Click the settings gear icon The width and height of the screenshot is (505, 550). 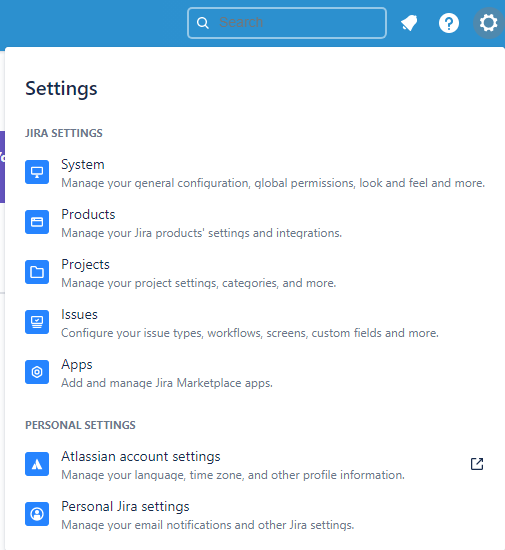point(489,23)
